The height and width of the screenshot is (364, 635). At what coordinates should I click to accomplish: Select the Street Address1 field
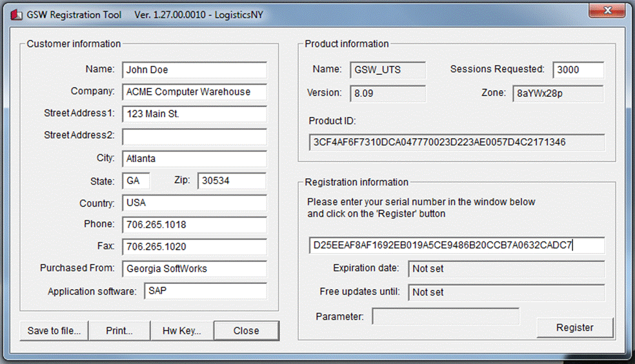point(194,114)
